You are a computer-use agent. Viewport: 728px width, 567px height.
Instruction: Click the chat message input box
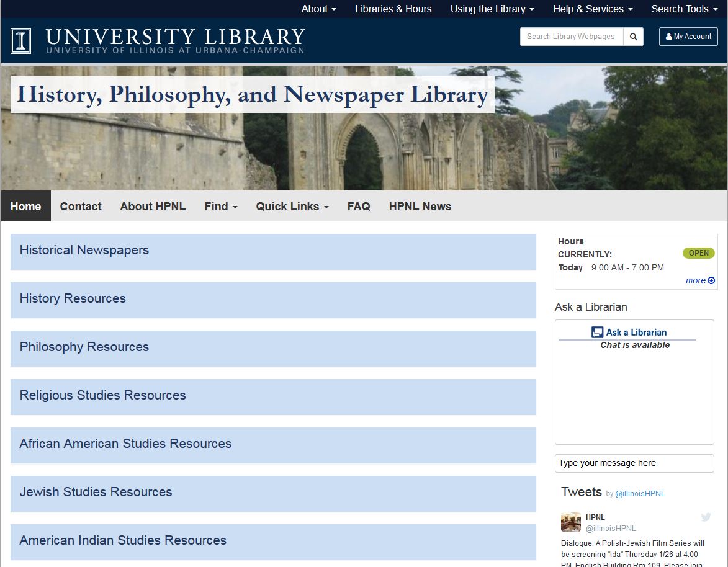click(634, 463)
